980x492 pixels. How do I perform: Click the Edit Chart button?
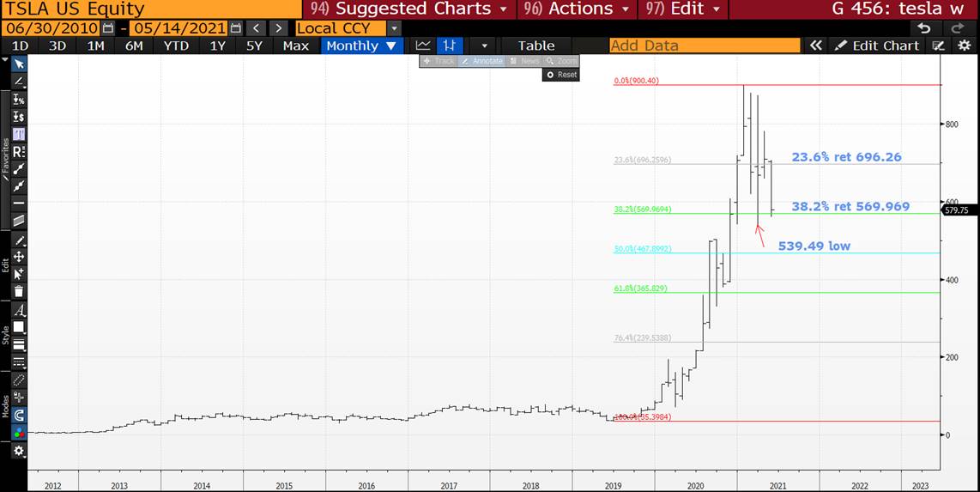pyautogui.click(x=878, y=46)
